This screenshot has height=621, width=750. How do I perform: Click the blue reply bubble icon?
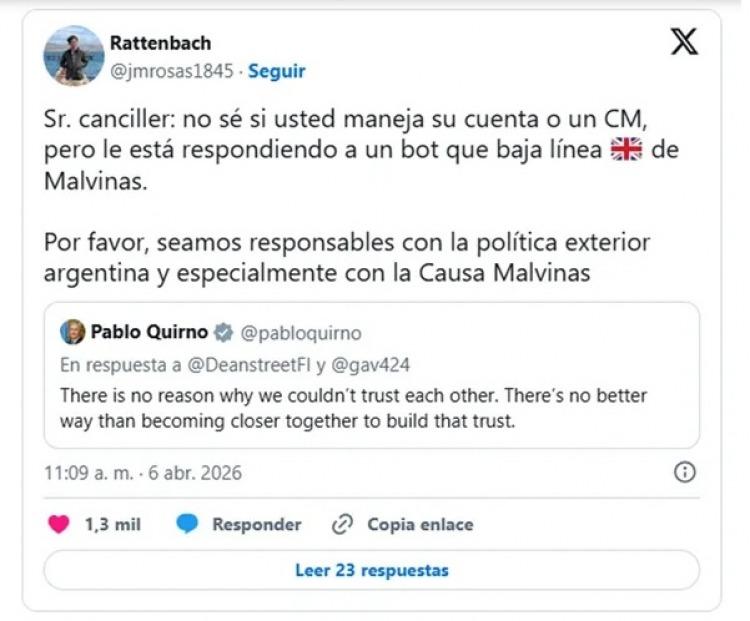click(x=187, y=524)
